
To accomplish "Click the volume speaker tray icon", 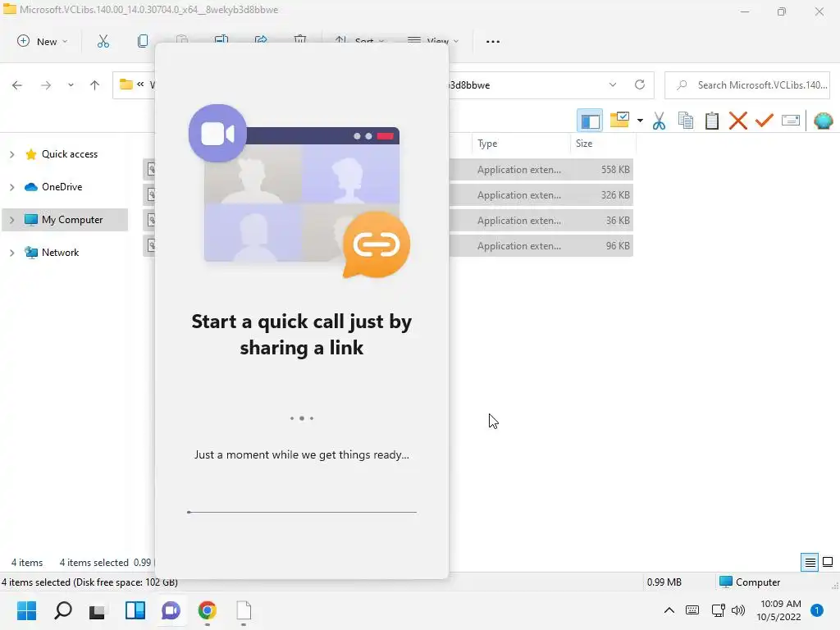I will point(738,610).
